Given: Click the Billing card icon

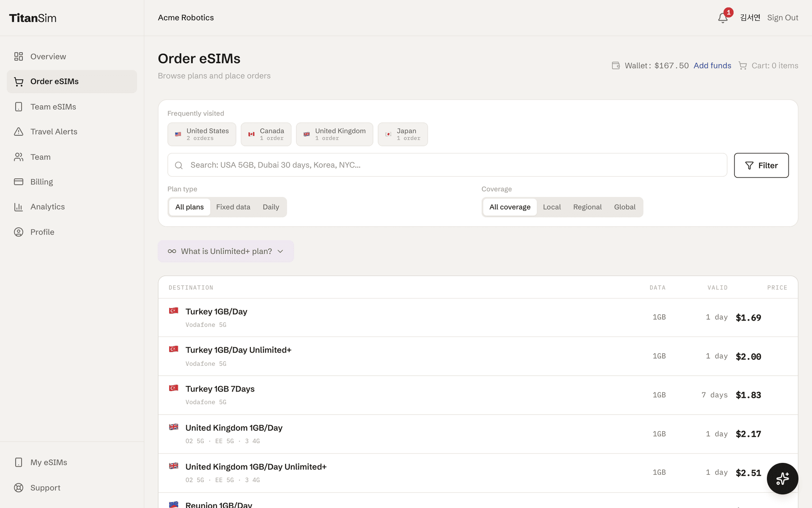Looking at the screenshot, I should [x=18, y=182].
